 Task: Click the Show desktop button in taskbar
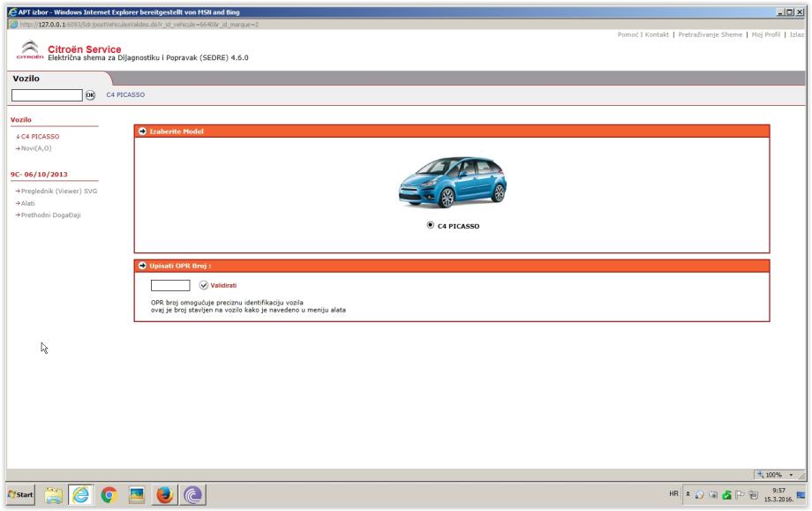point(801,495)
